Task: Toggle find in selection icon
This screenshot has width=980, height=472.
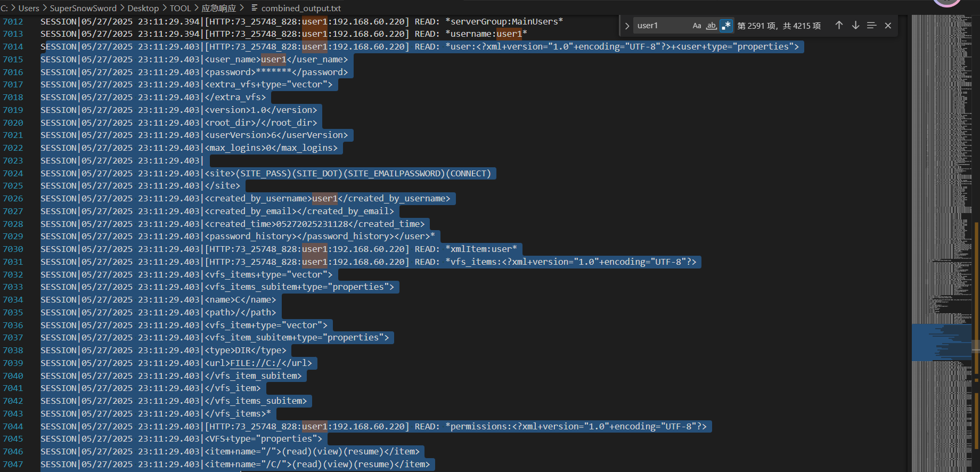Action: pos(871,26)
